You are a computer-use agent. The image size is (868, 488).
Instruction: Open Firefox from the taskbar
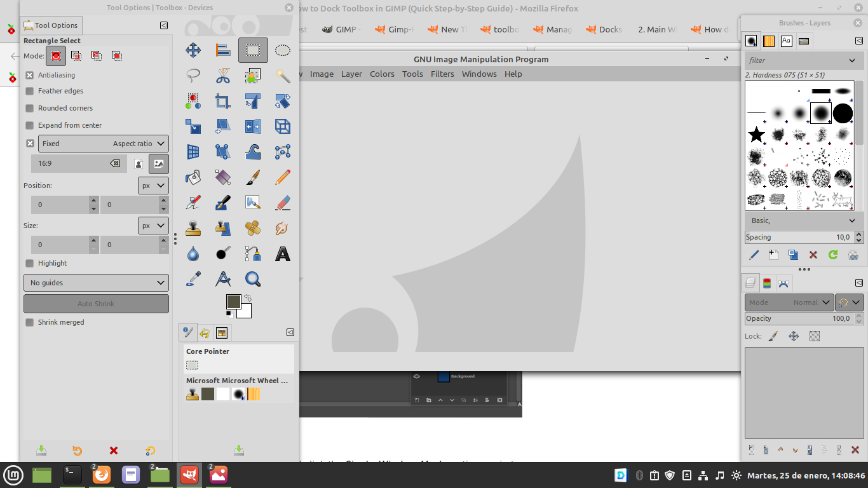(x=102, y=475)
